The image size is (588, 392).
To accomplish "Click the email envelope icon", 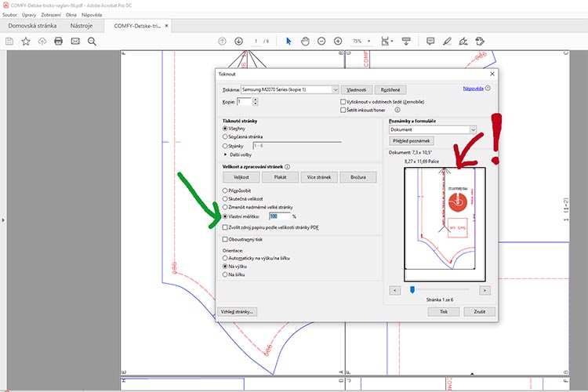I will (75, 41).
